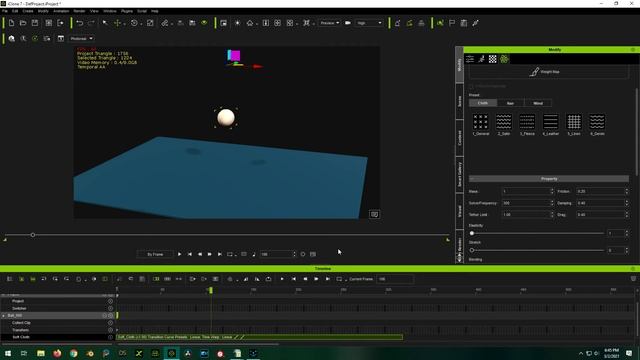This screenshot has width=640, height=360.
Task: Open the By Frame playback mode dropdown
Action: click(x=155, y=254)
